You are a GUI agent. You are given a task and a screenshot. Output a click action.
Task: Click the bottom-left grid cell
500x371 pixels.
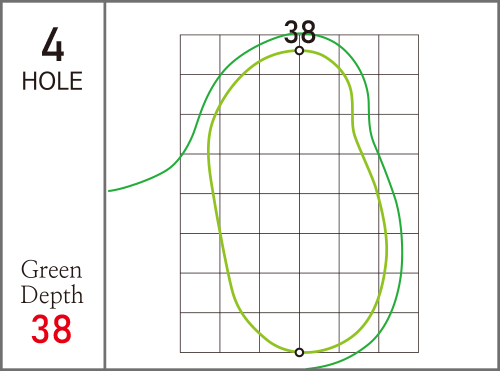tap(200, 332)
